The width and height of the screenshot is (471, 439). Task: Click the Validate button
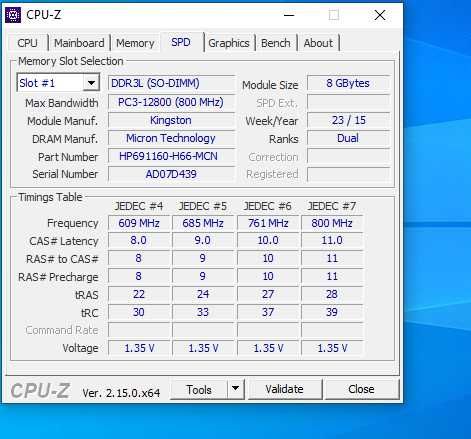coord(284,389)
